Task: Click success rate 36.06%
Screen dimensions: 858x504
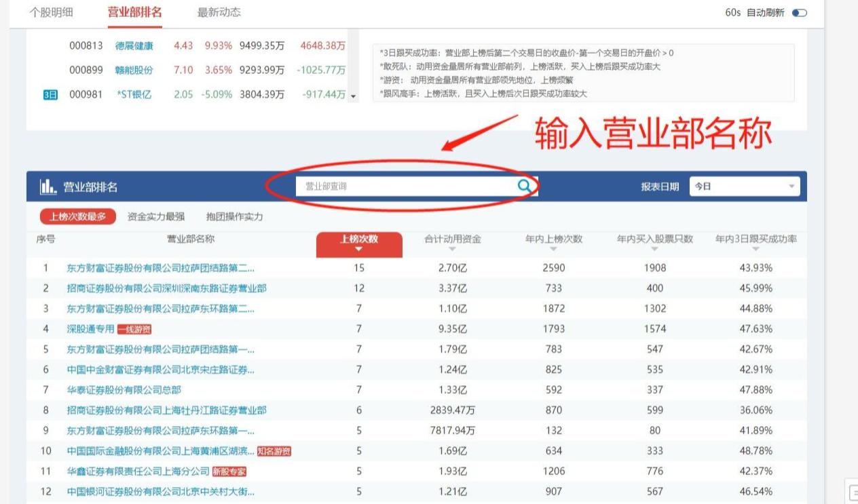Action: (756, 410)
